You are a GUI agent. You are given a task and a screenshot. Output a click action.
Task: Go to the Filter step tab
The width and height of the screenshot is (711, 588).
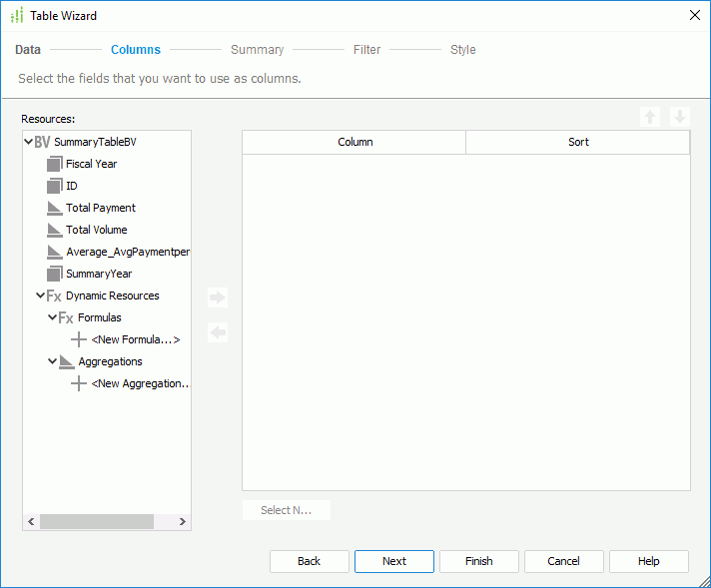[x=366, y=50]
